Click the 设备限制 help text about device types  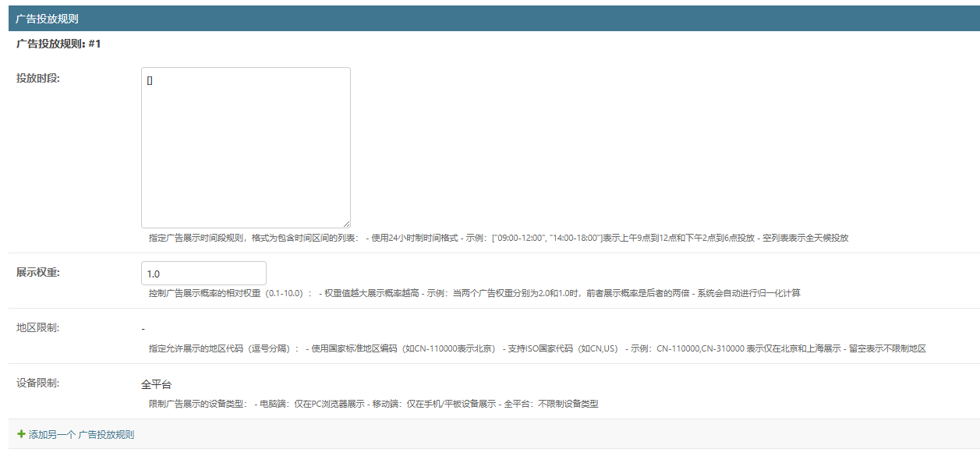click(x=373, y=404)
